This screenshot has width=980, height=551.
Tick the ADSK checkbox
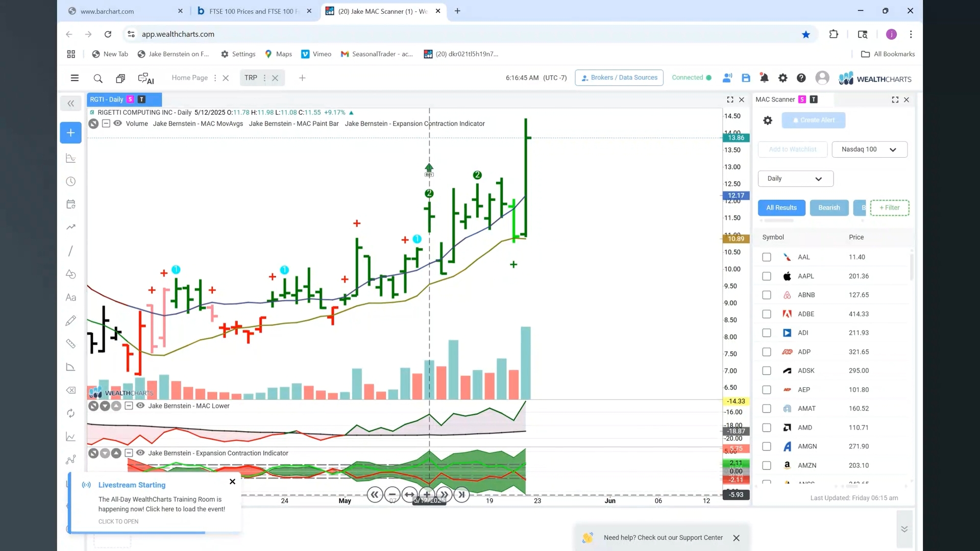coord(767,371)
